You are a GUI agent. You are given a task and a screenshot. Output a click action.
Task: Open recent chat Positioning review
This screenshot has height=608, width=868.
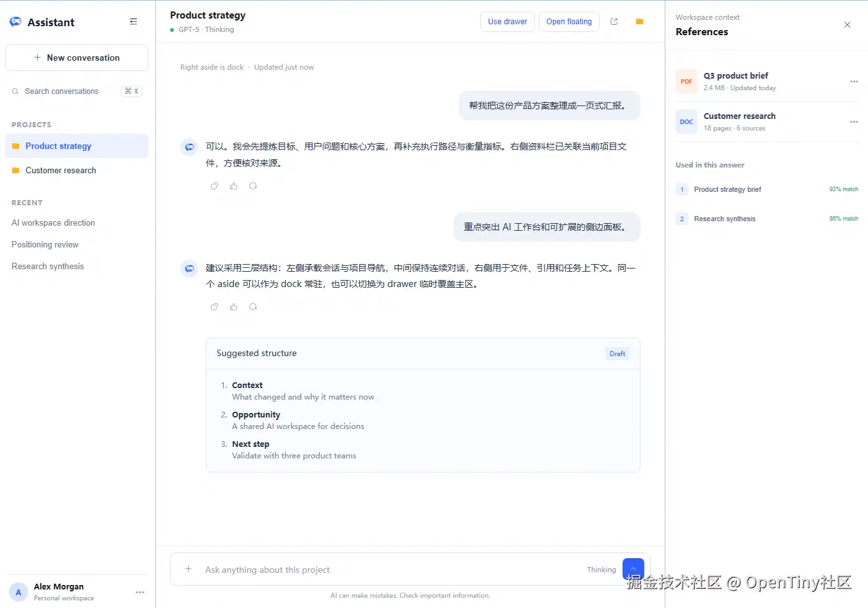pyautogui.click(x=45, y=244)
